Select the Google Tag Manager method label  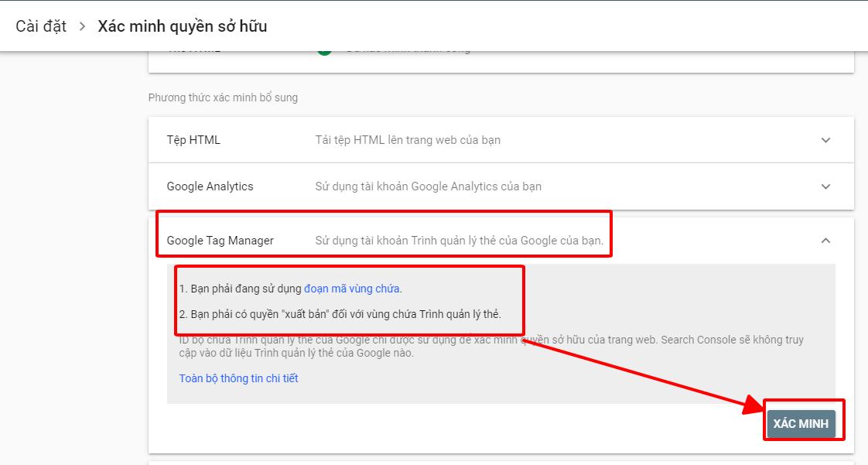220,241
